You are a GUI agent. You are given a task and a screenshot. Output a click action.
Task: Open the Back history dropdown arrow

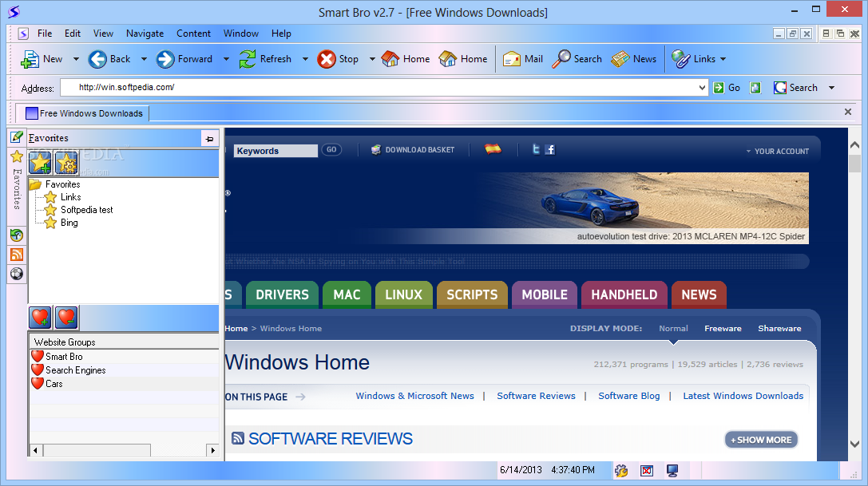(144, 59)
